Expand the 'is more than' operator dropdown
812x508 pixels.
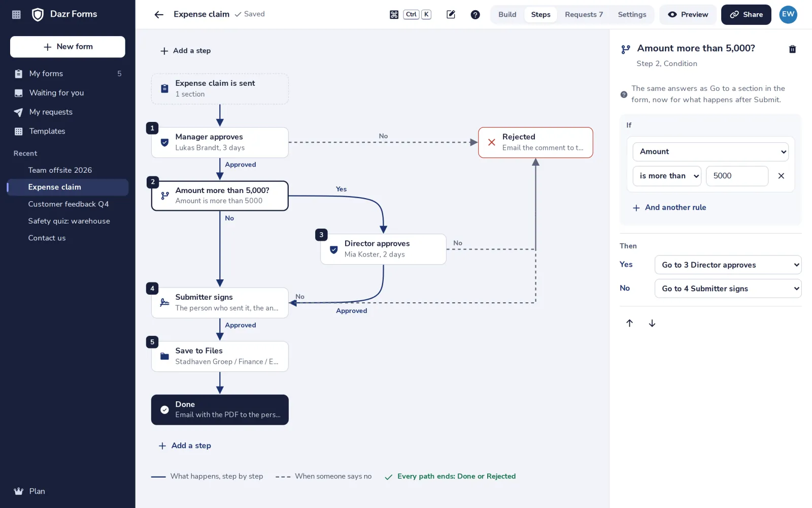pos(667,176)
